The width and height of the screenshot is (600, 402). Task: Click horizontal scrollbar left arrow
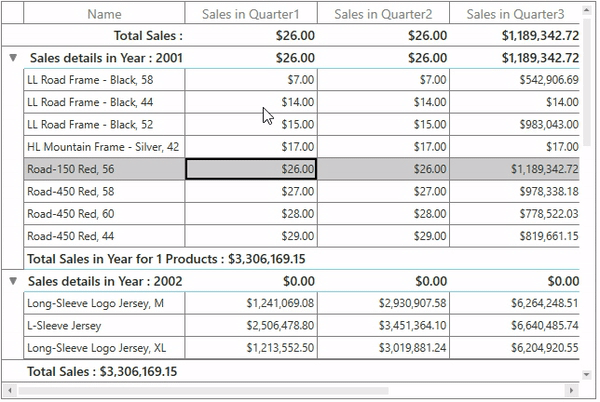pos(8,390)
